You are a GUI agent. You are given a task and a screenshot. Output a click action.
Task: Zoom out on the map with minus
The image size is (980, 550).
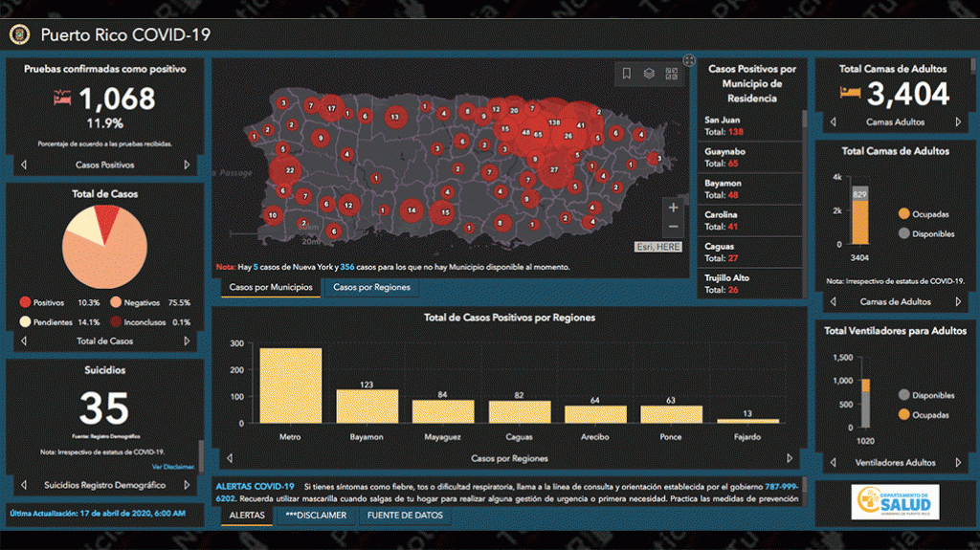click(x=674, y=227)
